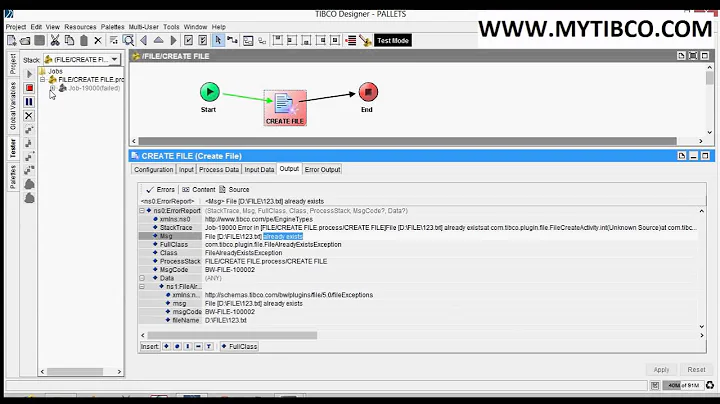The width and height of the screenshot is (720, 404).
Task: Collapse the ns0:ErrorReport node
Action: 142,211
